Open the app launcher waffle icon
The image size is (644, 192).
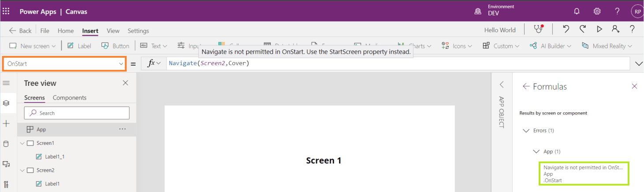[x=6, y=11]
